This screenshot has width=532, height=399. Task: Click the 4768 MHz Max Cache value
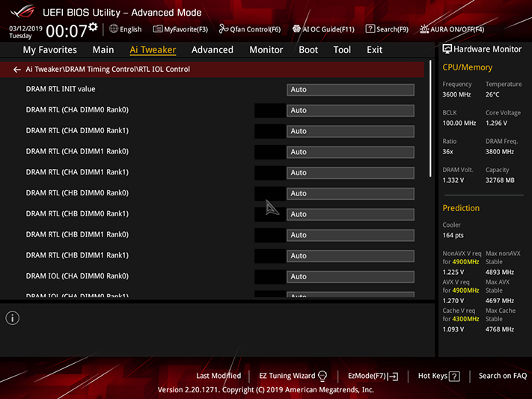(x=500, y=329)
